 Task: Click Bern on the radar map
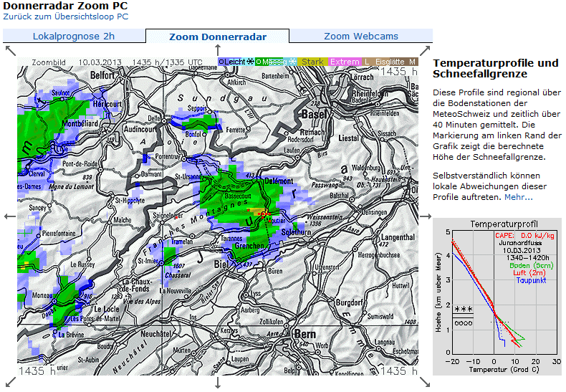[x=304, y=335]
